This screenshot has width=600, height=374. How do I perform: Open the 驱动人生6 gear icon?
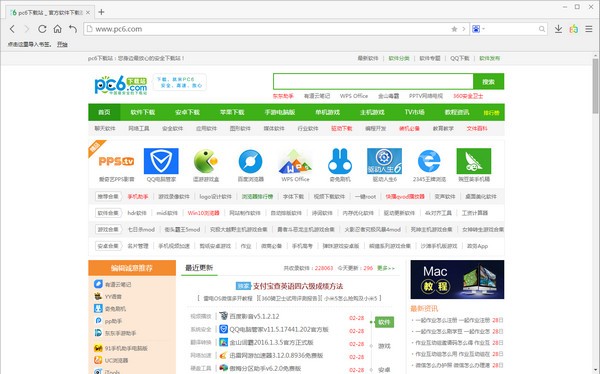click(x=384, y=161)
